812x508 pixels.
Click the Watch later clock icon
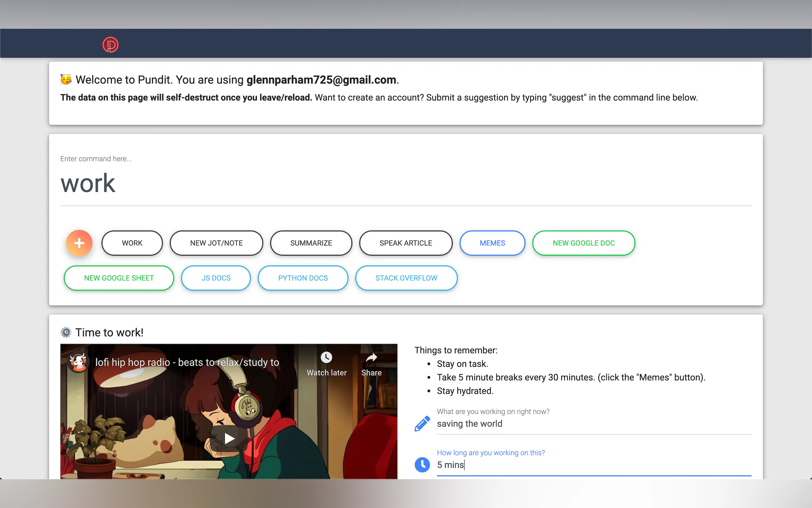point(326,357)
